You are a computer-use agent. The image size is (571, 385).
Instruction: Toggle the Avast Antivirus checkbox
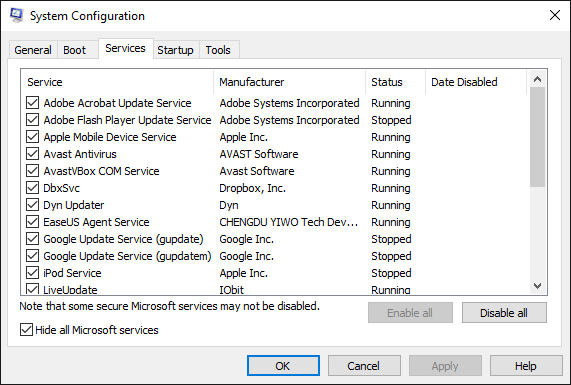(x=32, y=154)
